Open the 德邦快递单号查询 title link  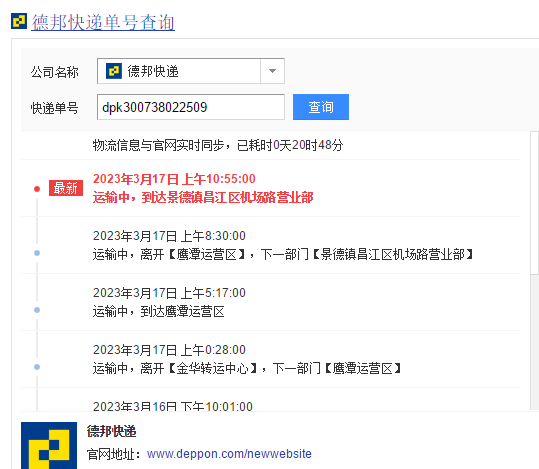coord(103,22)
